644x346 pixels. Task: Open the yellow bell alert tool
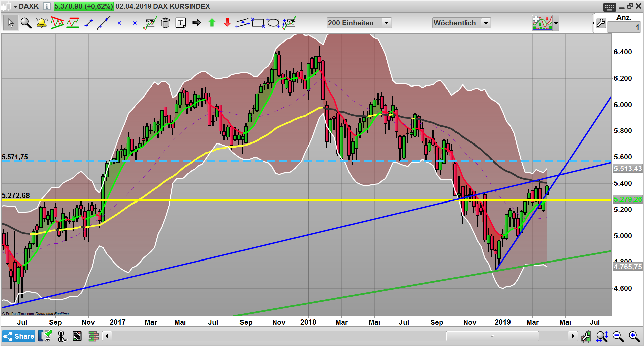tap(42, 23)
